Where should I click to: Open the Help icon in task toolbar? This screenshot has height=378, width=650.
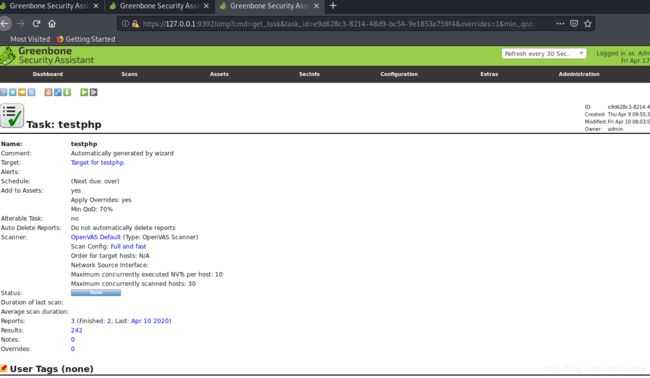click(x=4, y=92)
